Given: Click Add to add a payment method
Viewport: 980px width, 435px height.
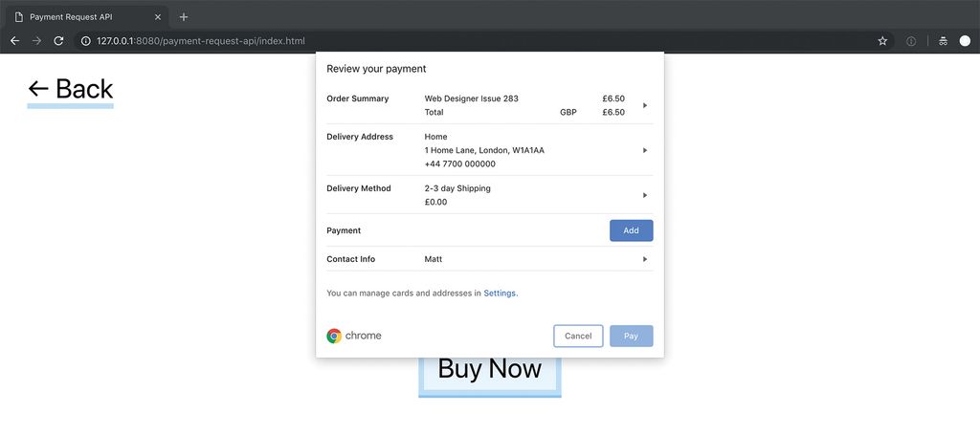Looking at the screenshot, I should click(x=631, y=230).
